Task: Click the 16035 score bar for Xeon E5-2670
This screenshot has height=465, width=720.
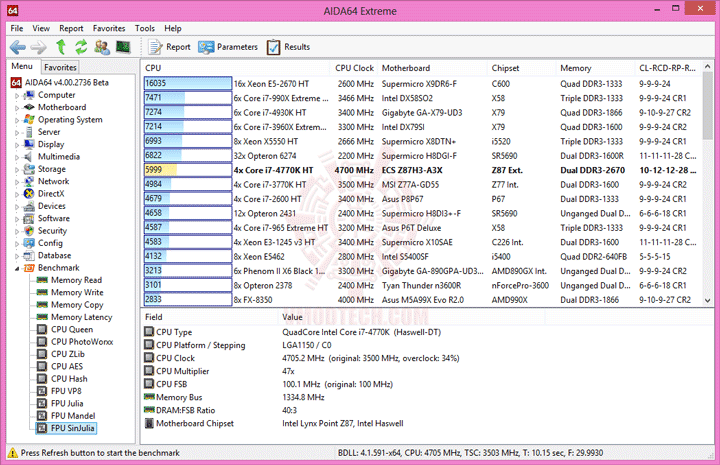Action: [x=188, y=84]
